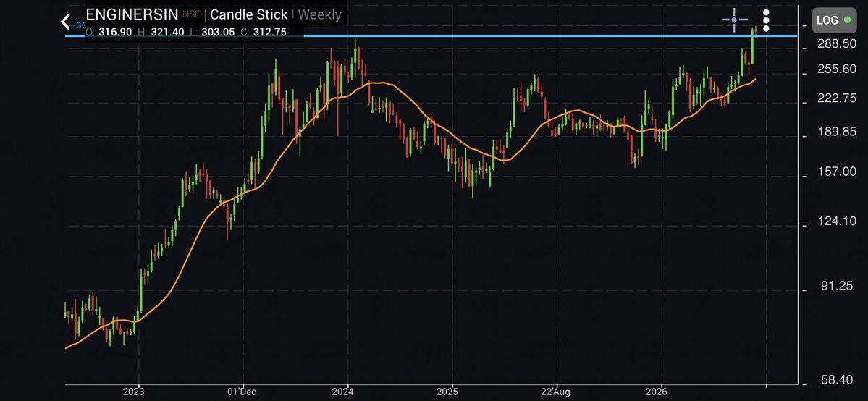Click the open price value 316.90
The image size is (868, 401).
115,32
